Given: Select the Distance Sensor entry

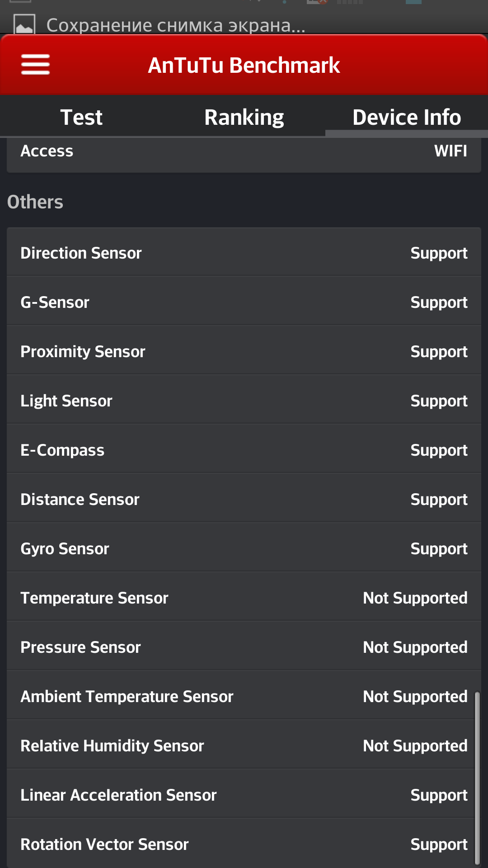Looking at the screenshot, I should 244,499.
